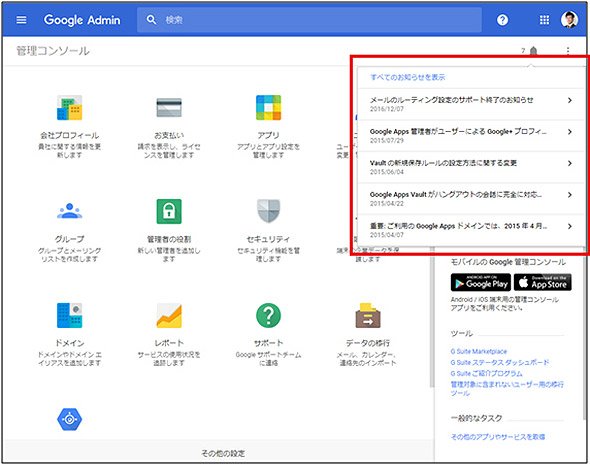590x465 pixels.
Task: Open Vault ハングアウト notification from 2015/04/22
Action: 471,199
